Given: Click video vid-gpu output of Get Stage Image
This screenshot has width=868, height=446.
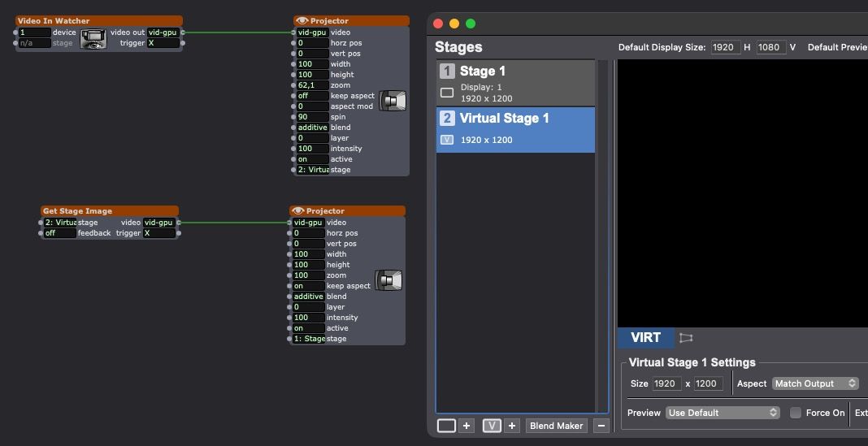Looking at the screenshot, I should [158, 223].
